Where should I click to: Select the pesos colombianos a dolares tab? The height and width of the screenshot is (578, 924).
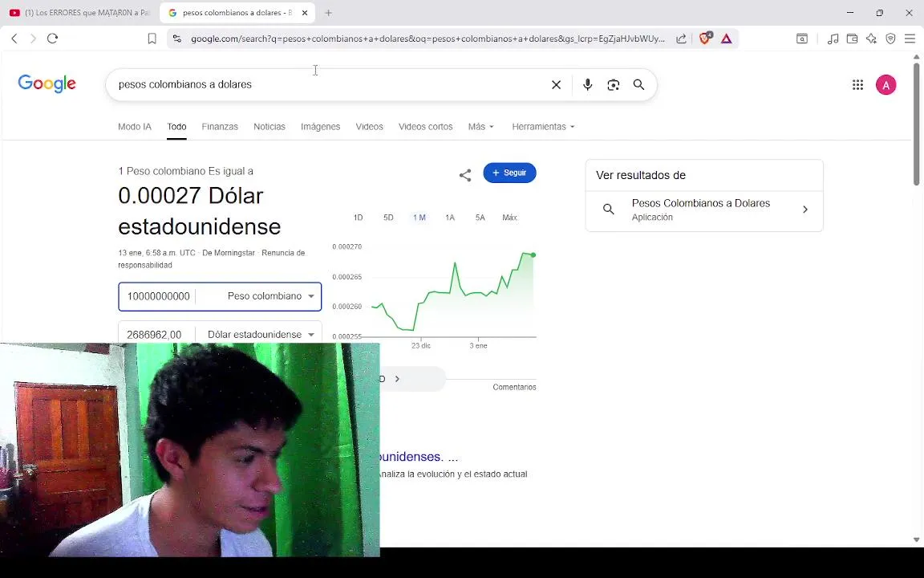coord(237,12)
